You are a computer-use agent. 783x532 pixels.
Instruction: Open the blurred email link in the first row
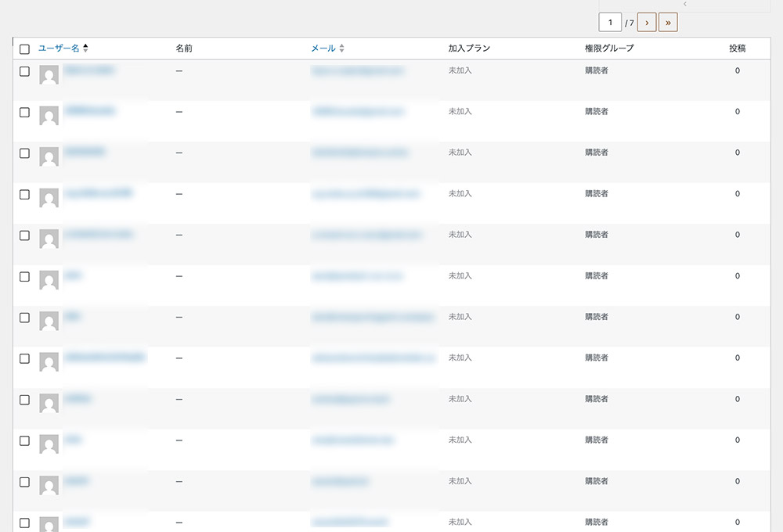pos(358,71)
